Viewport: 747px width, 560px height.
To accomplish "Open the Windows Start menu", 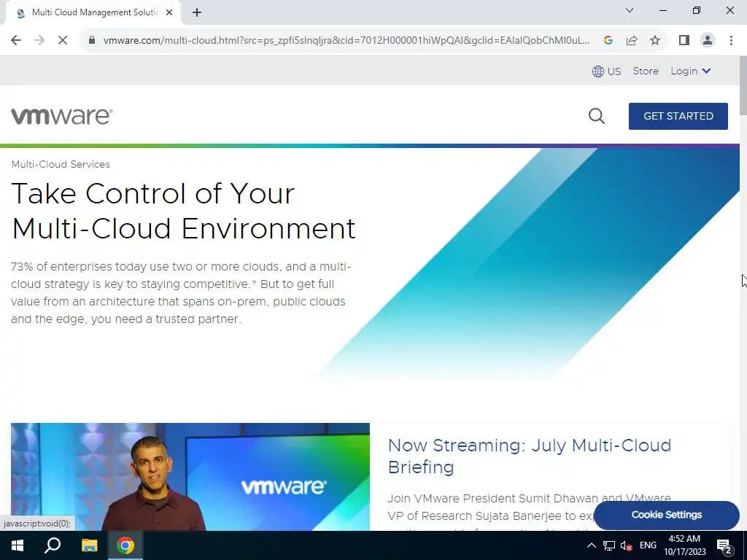I will pos(18,545).
